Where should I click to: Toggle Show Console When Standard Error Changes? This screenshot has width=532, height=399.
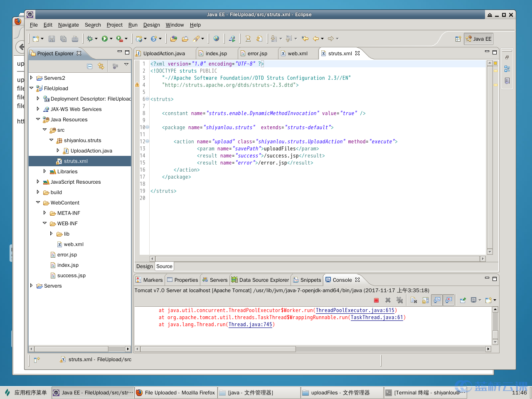tap(448, 300)
